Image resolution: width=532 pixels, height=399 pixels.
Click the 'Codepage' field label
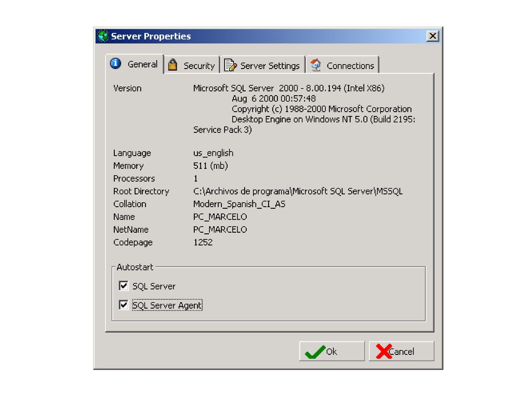(x=132, y=243)
